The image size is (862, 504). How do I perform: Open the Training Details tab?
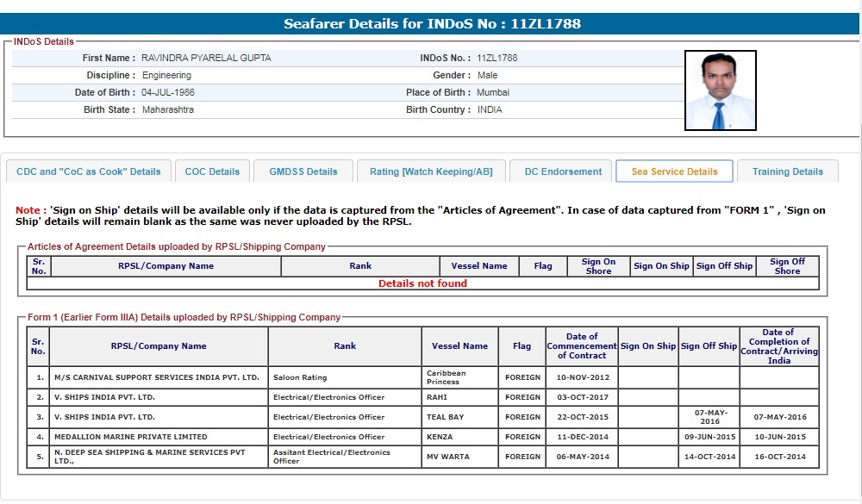(x=787, y=171)
